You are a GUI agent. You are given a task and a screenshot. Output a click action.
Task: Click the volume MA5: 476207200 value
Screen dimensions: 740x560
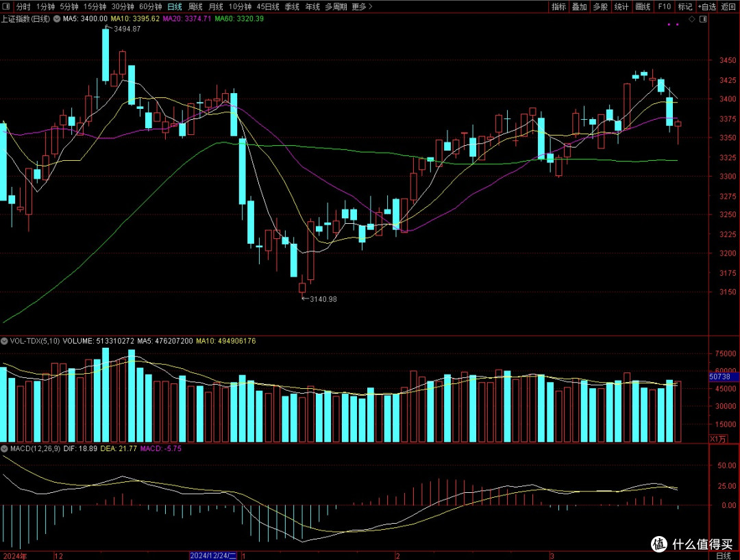pyautogui.click(x=165, y=341)
